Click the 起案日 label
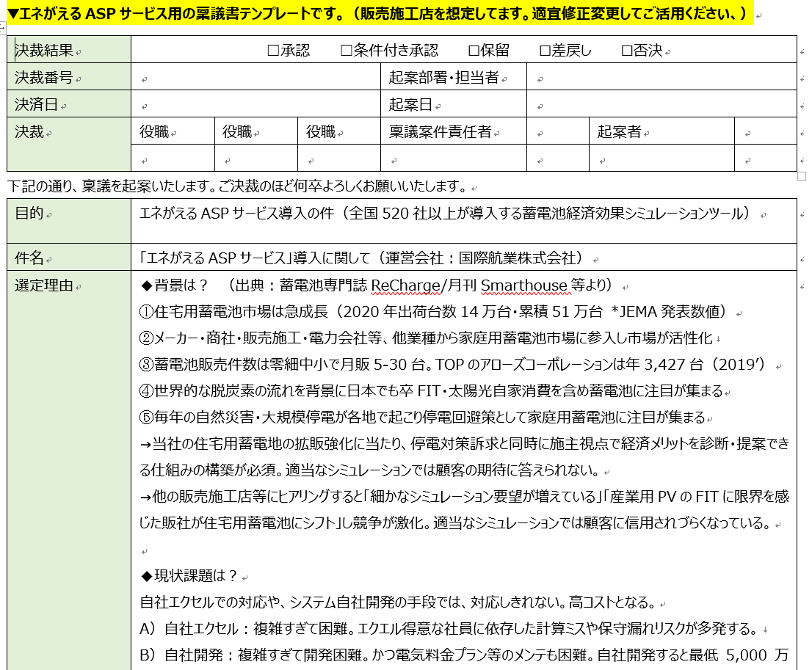The height and width of the screenshot is (670, 812). 410,104
